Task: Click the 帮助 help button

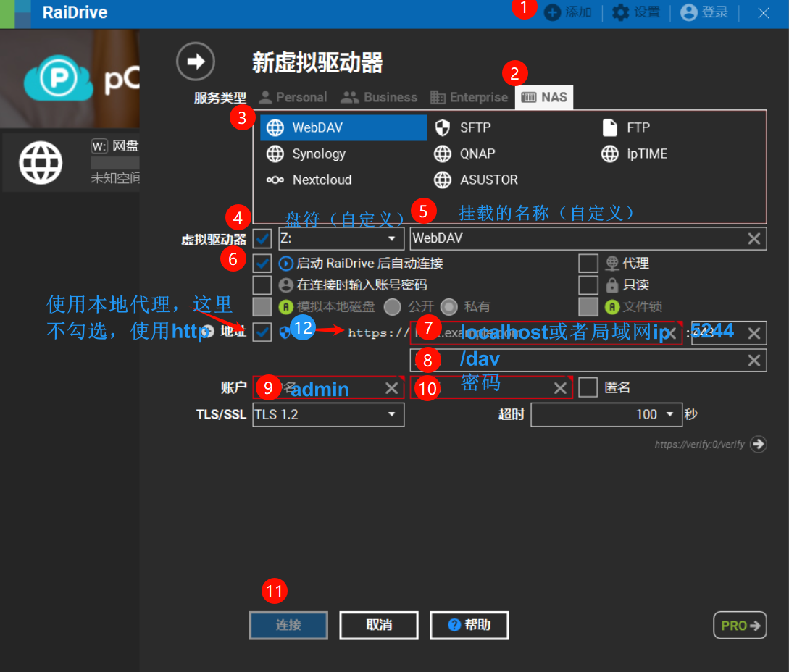Action: (x=469, y=625)
